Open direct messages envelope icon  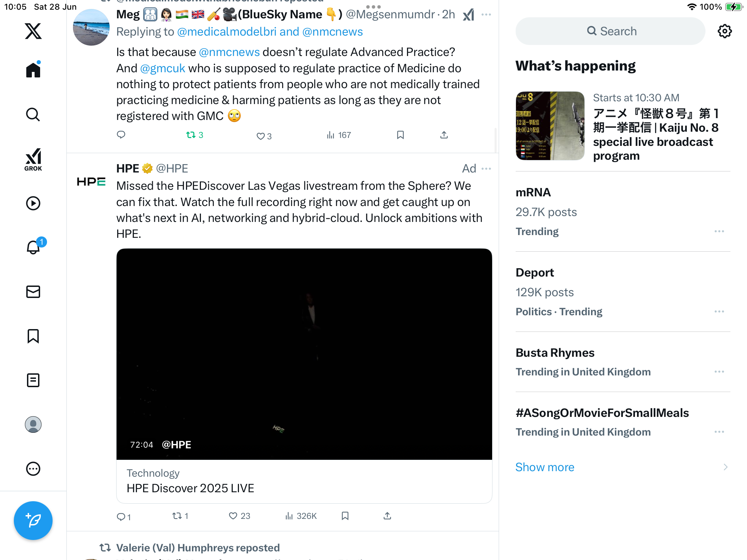pyautogui.click(x=33, y=292)
